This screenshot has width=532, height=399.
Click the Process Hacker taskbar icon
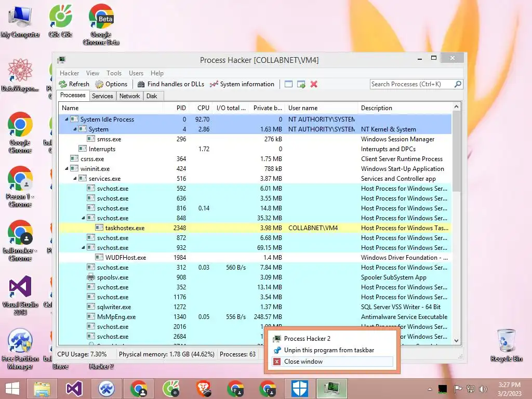click(332, 389)
